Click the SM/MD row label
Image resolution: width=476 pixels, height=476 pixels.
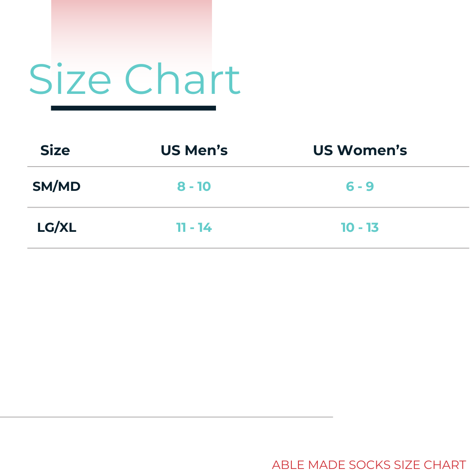56,186
